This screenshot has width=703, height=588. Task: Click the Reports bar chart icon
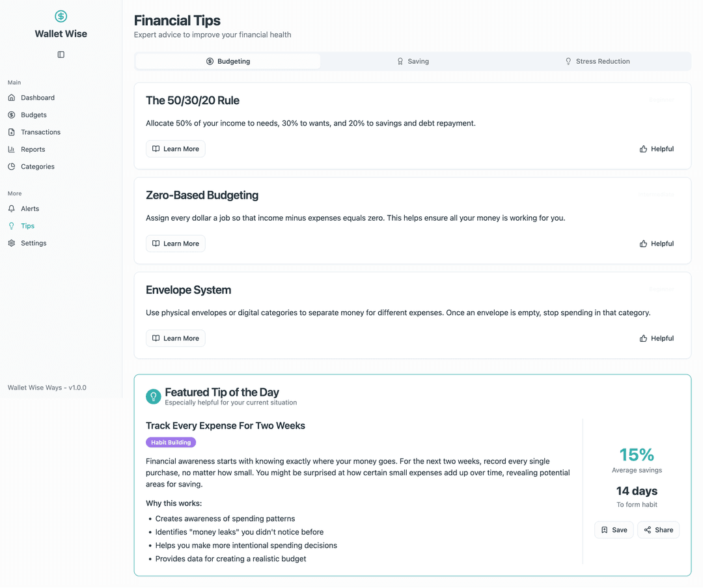[12, 149]
